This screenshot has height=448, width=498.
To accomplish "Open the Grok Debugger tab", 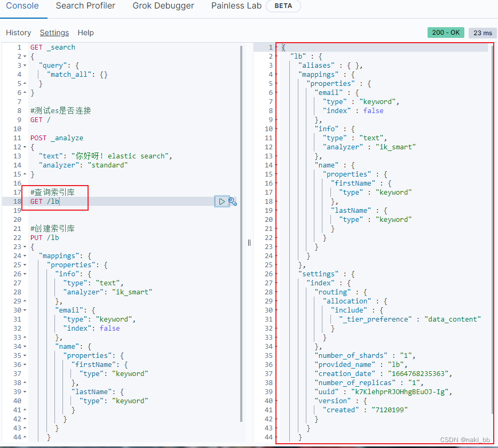I will [163, 6].
